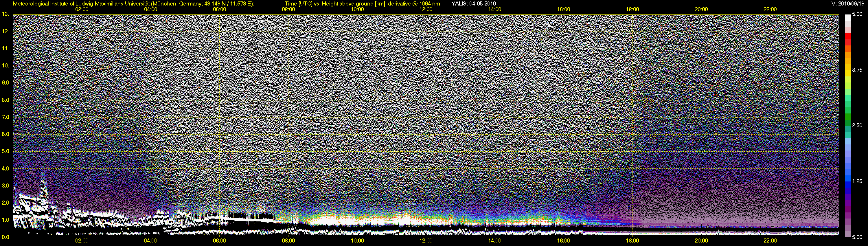Image resolution: width=868 pixels, height=246 pixels.
Task: Click the 1.0 height axis label
Action: [5, 220]
